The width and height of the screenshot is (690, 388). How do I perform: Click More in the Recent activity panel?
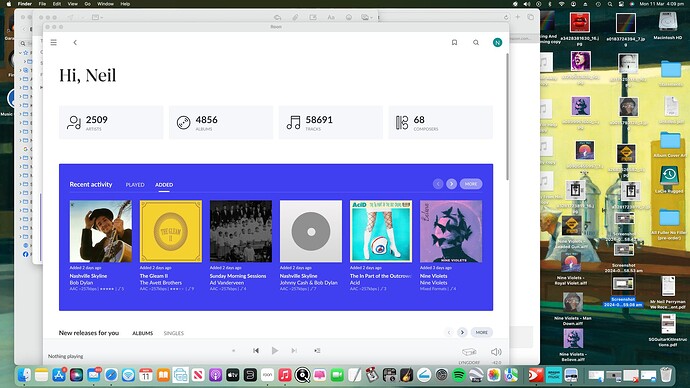click(x=471, y=184)
